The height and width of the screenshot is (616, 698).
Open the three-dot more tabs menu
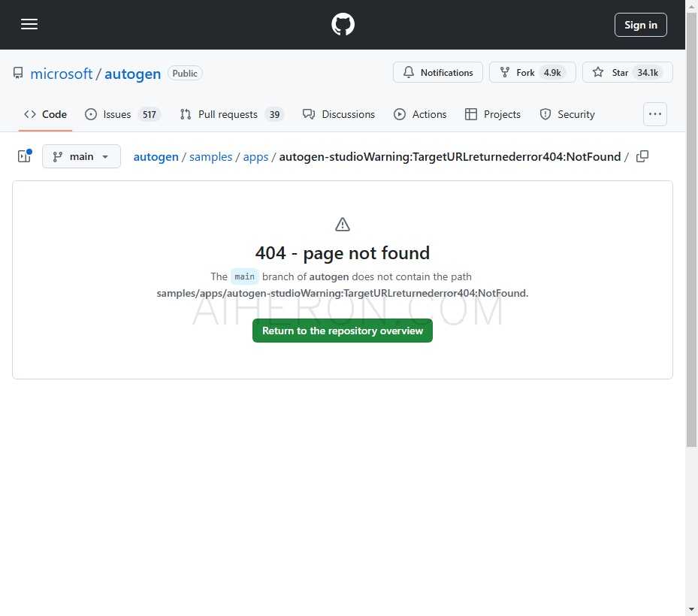coord(655,114)
